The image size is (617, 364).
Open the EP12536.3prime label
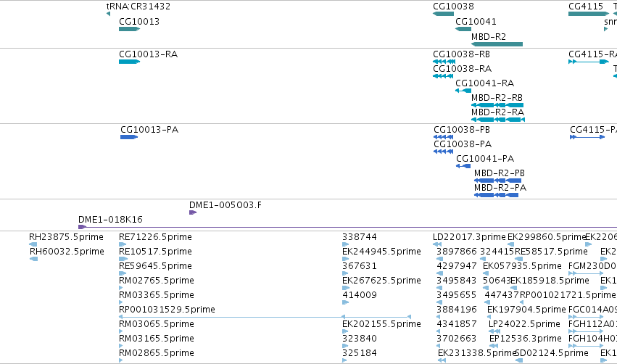pyautogui.click(x=526, y=339)
